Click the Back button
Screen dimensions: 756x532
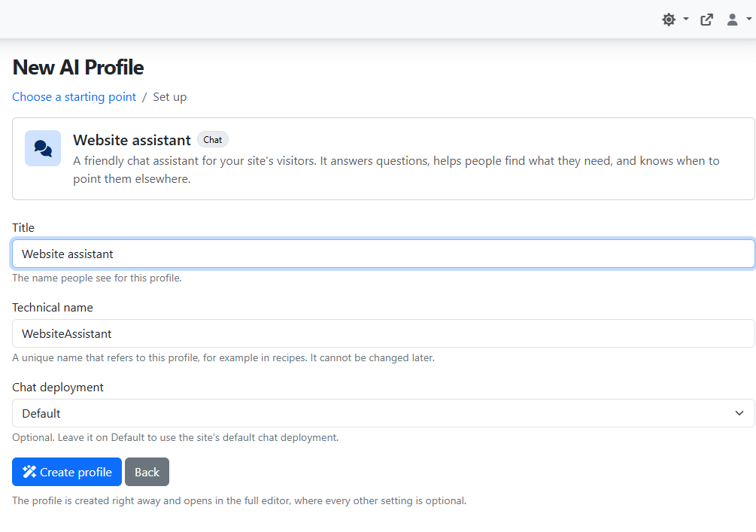coord(147,472)
